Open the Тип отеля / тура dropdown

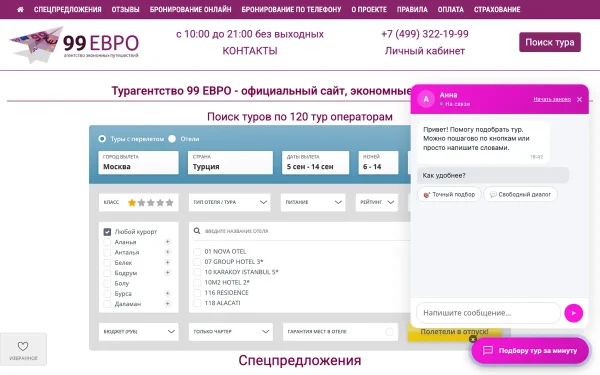click(x=230, y=202)
